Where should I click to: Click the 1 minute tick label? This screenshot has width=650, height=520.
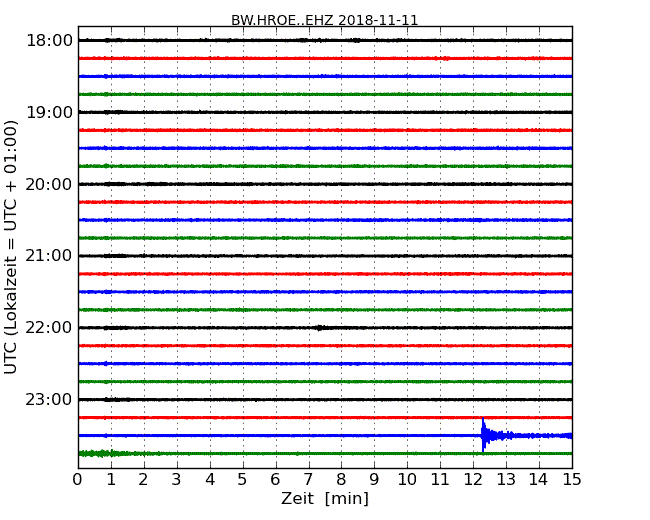[x=111, y=480]
